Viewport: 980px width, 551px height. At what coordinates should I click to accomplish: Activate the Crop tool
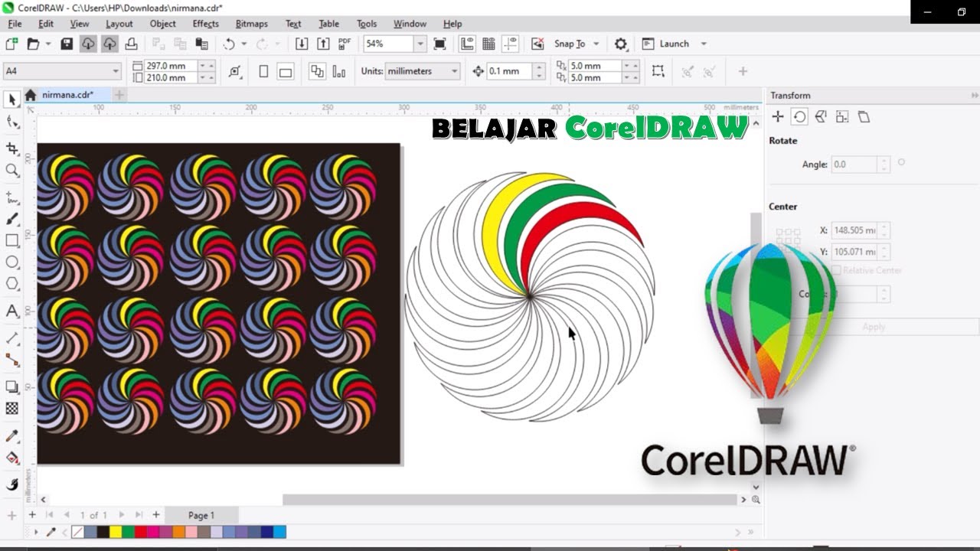12,148
